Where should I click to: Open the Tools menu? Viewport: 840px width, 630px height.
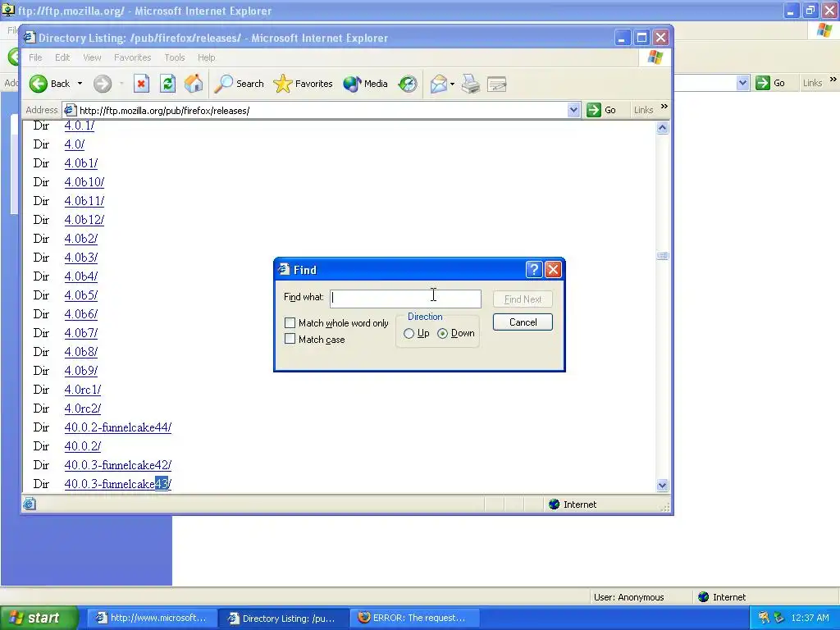pyautogui.click(x=174, y=57)
